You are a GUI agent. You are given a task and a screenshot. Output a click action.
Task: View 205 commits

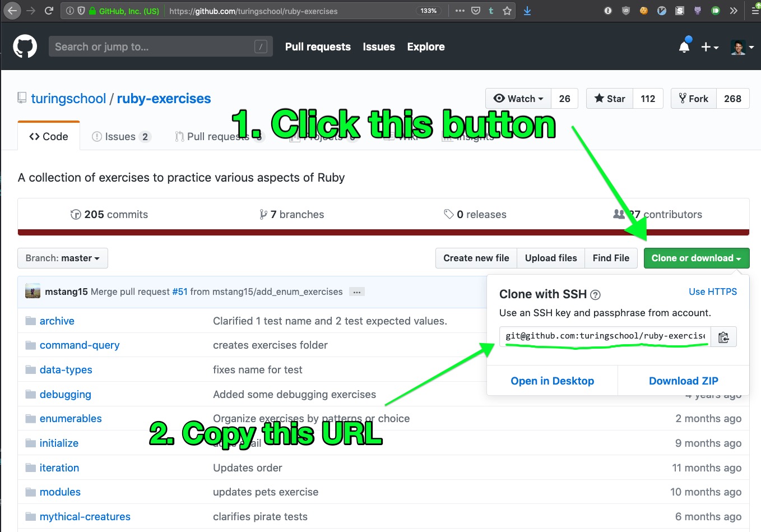(109, 214)
